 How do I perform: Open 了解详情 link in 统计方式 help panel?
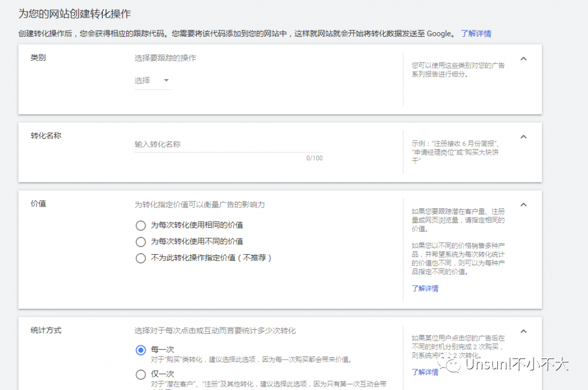click(x=425, y=372)
